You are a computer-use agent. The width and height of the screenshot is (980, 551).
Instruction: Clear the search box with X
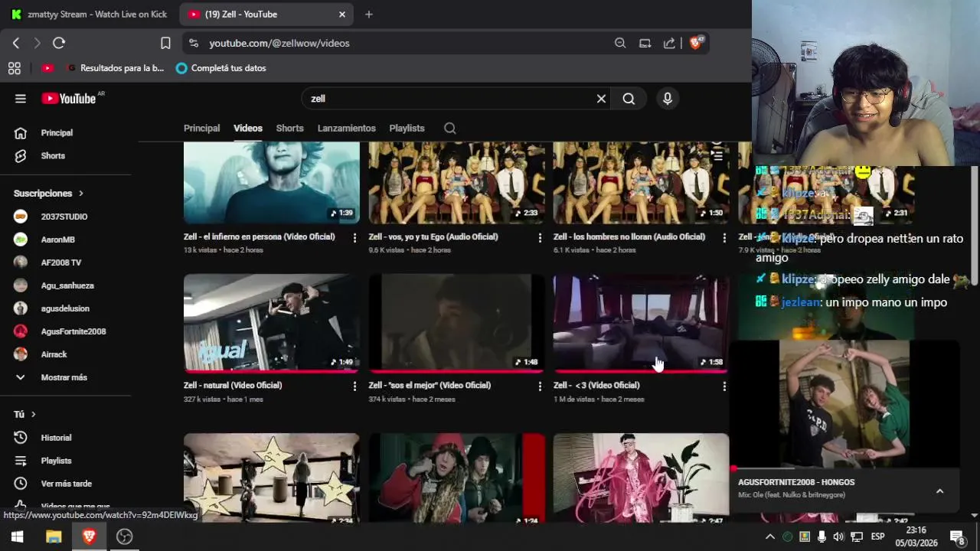601,99
